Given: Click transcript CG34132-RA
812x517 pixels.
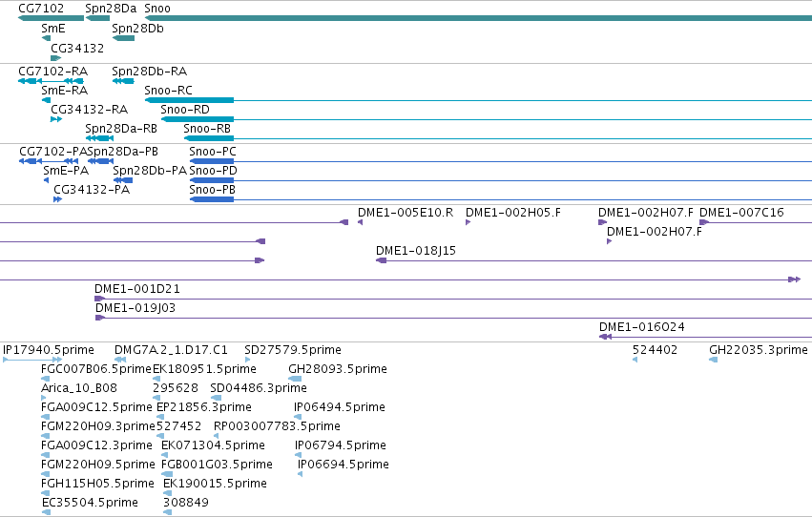Looking at the screenshot, I should click(x=56, y=119).
